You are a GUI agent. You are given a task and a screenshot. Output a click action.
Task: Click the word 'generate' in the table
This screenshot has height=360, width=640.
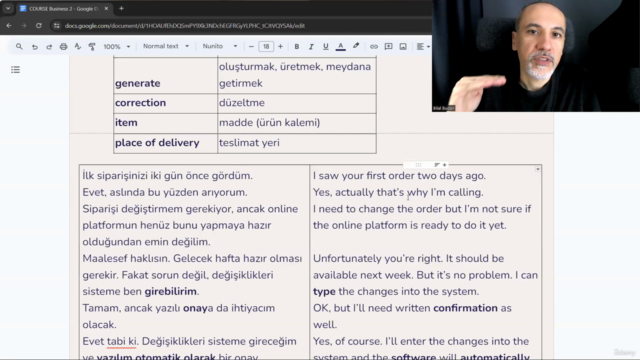[x=138, y=83]
